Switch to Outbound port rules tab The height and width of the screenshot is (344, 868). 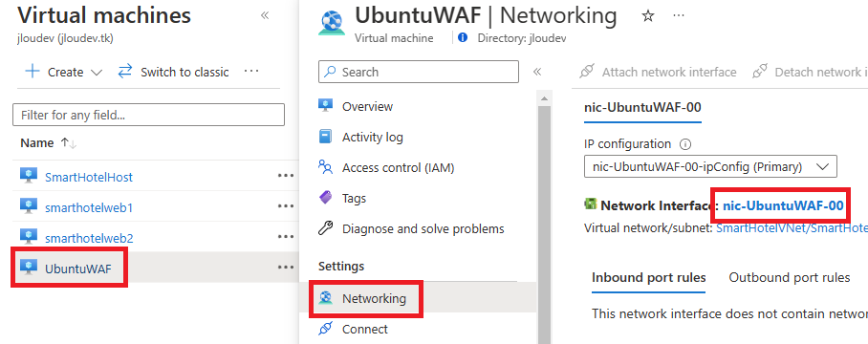pyautogui.click(x=790, y=277)
